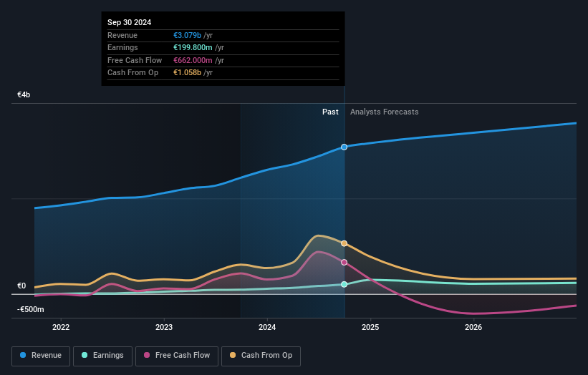Click the Sep 30 2024 tooltip date
The image size is (588, 375).
coord(130,22)
